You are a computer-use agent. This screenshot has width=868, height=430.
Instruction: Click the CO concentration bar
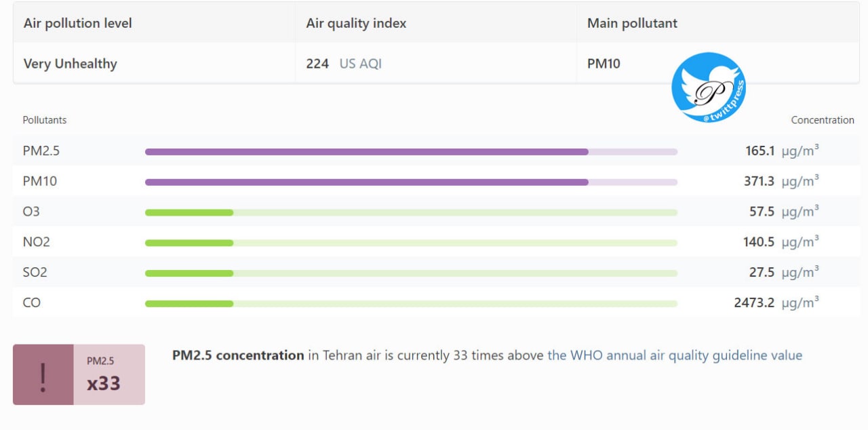(x=411, y=304)
